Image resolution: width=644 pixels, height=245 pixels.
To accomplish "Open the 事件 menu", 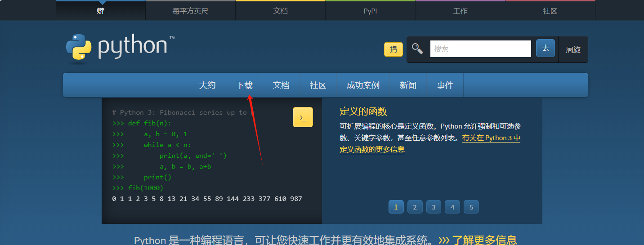I will (445, 85).
